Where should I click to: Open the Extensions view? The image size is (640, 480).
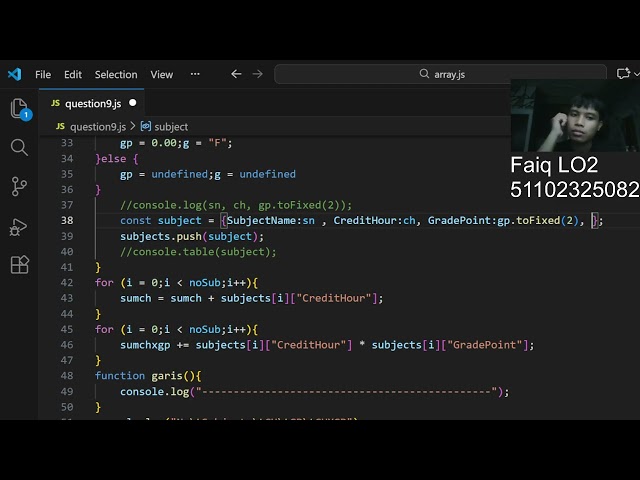19,265
